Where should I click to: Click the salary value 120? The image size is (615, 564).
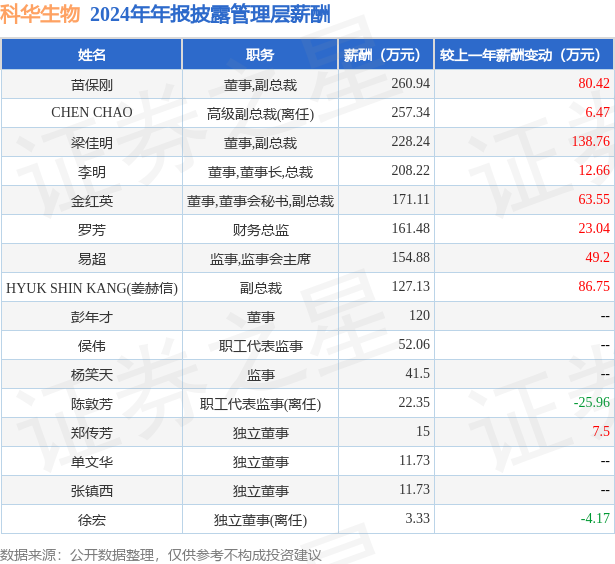420,315
